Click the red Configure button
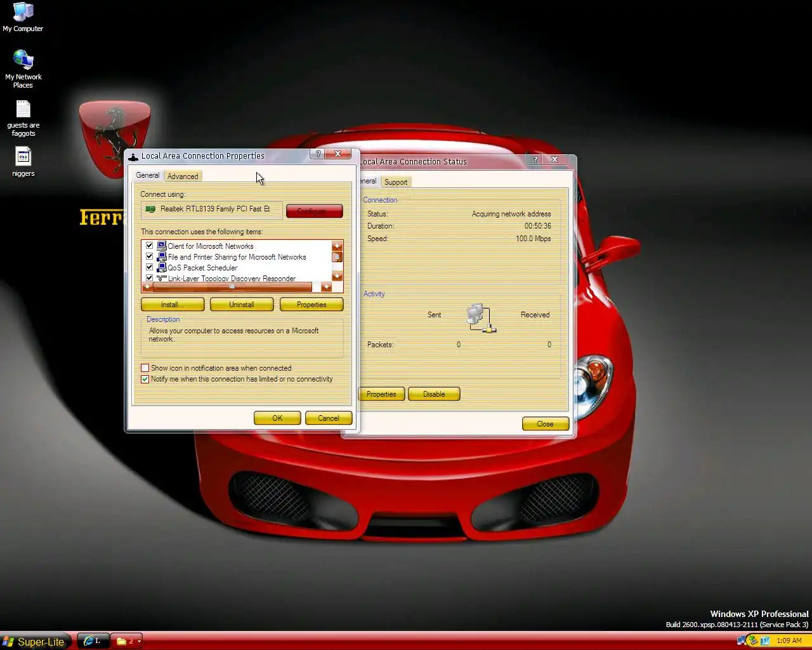Viewport: 812px width, 650px height. [x=314, y=211]
